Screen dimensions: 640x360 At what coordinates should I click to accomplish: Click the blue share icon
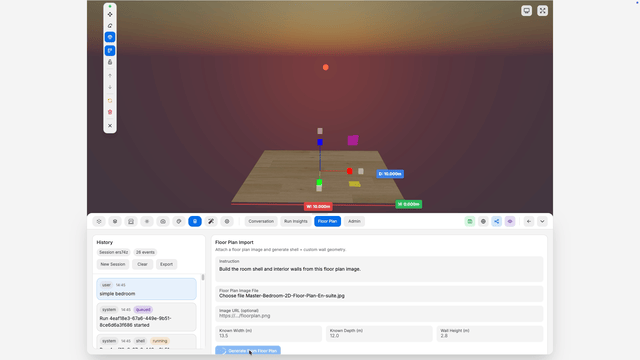(497, 221)
